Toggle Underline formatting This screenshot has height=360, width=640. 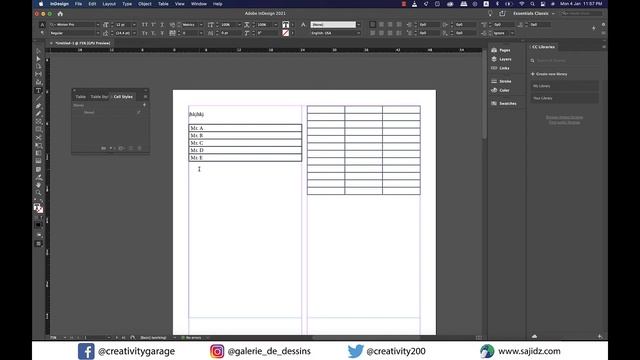(162, 24)
